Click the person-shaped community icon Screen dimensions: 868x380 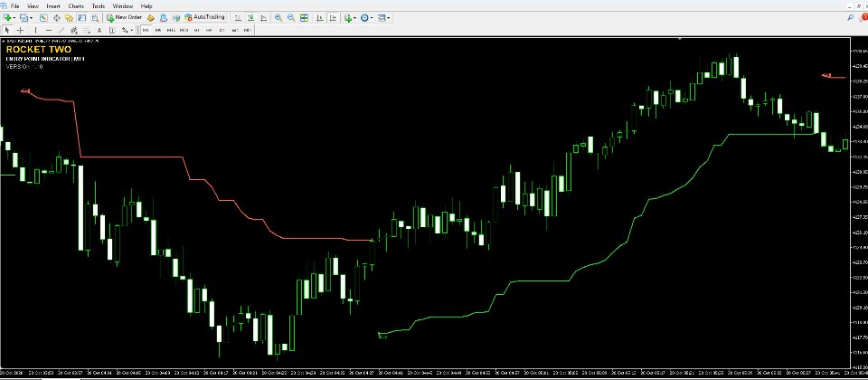click(164, 18)
